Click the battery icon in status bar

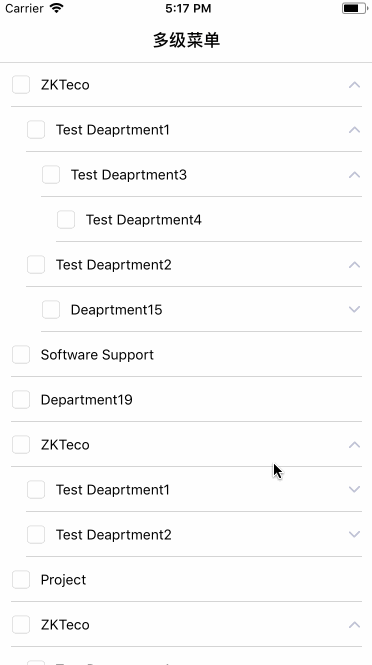(x=354, y=8)
